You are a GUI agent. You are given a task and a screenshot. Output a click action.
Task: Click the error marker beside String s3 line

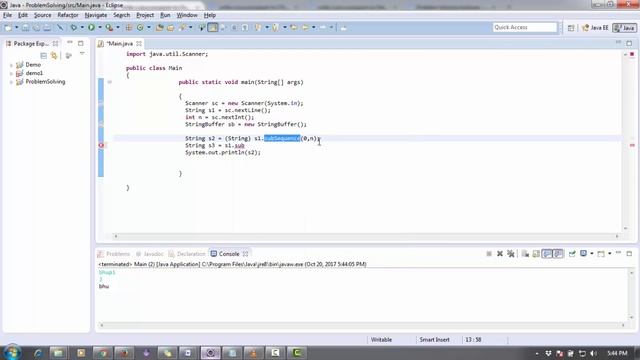pyautogui.click(x=101, y=145)
